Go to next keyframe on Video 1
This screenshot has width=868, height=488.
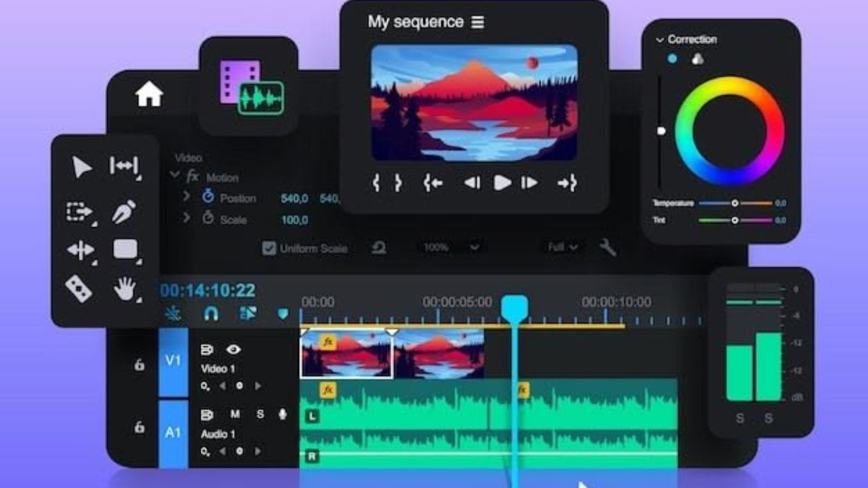click(x=258, y=386)
